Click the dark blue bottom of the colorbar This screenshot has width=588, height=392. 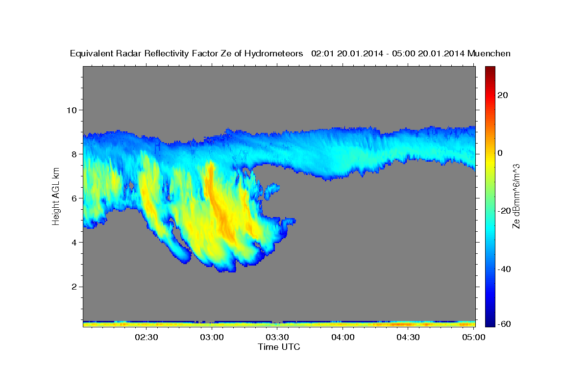[x=490, y=322]
